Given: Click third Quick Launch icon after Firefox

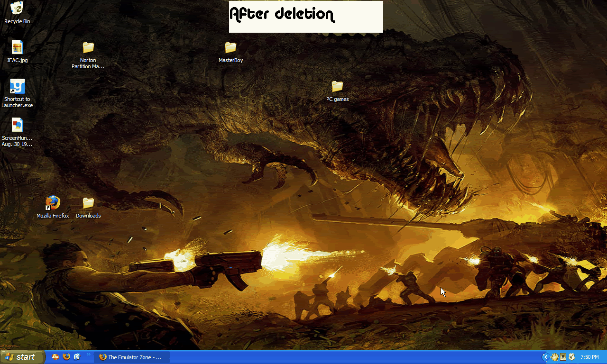Looking at the screenshot, I should [x=77, y=357].
